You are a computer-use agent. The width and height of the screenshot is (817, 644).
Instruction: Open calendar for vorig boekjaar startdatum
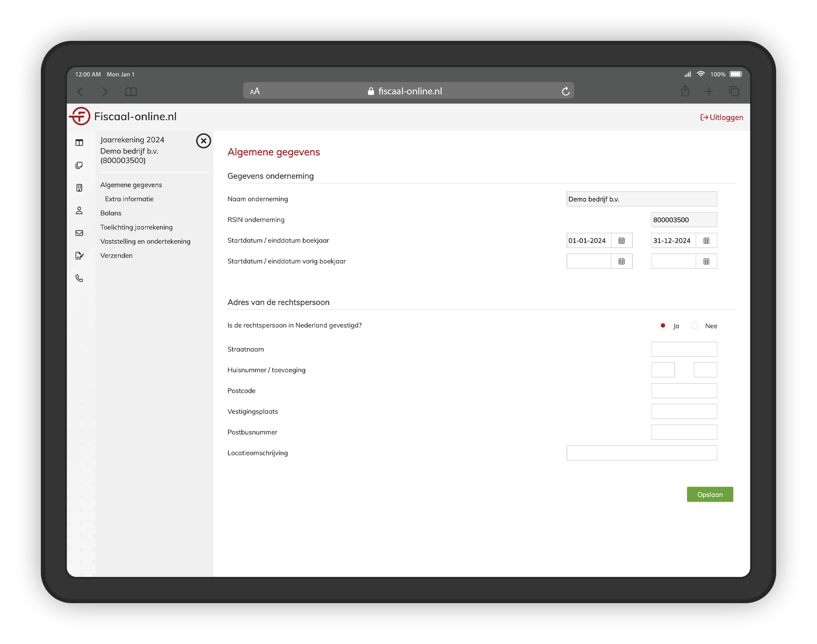point(622,262)
